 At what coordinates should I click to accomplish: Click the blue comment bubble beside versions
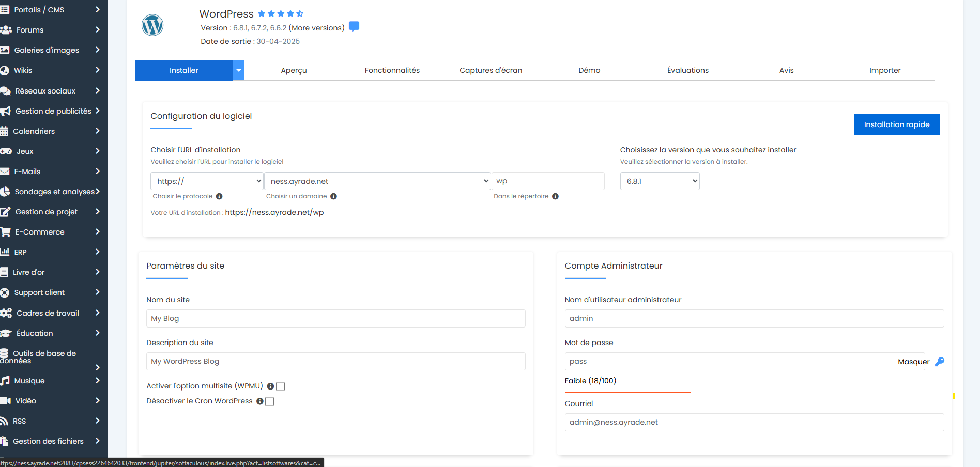click(354, 26)
